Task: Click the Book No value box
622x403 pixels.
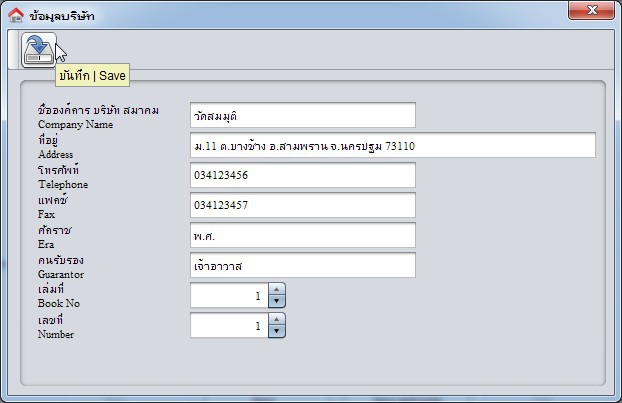Action: pyautogui.click(x=229, y=295)
